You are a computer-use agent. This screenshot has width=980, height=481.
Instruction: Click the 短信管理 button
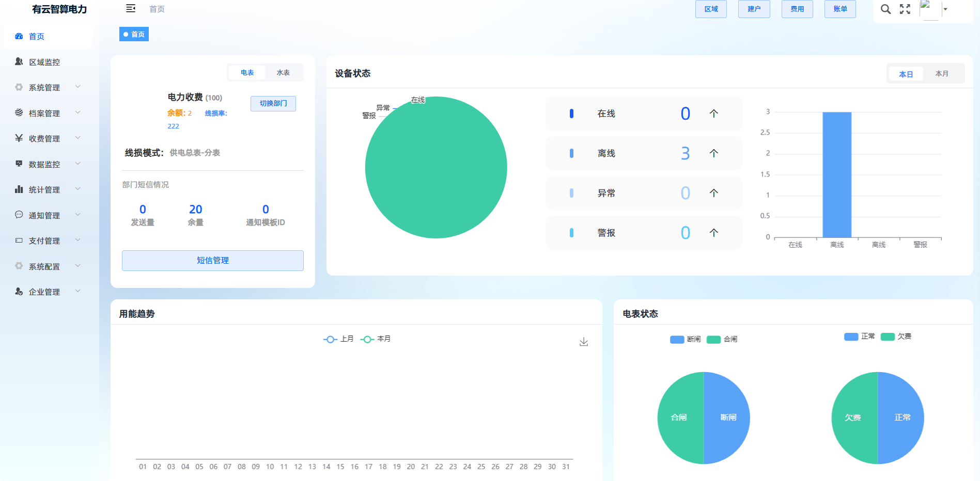point(212,261)
